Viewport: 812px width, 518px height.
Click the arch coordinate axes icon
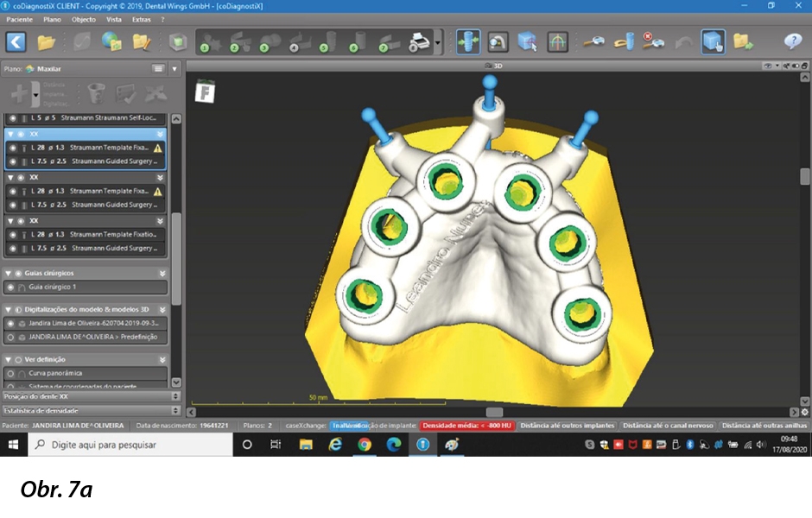pyautogui.click(x=557, y=42)
